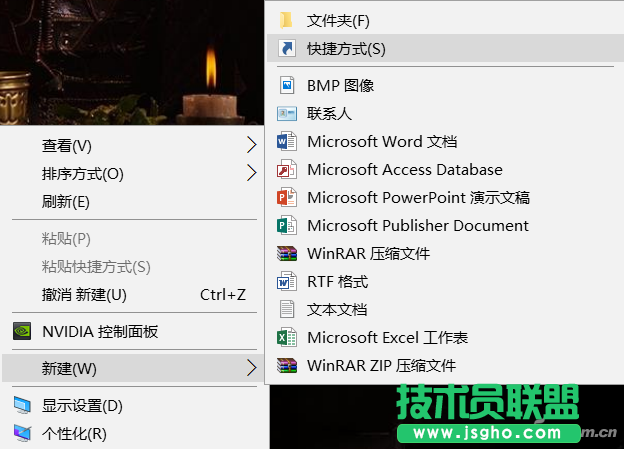The height and width of the screenshot is (449, 624).
Task: Expand the 查看(V) submenu arrow
Action: 251,145
